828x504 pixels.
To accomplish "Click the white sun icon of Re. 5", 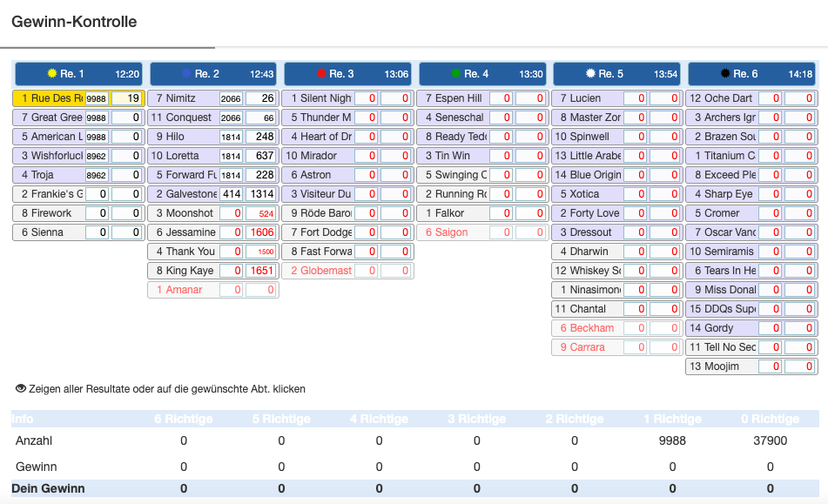I will pyautogui.click(x=590, y=73).
